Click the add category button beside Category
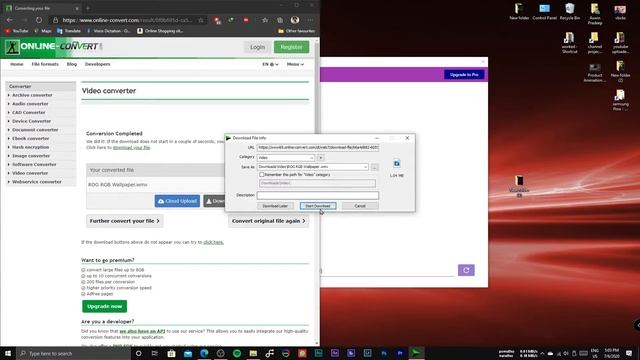Image resolution: width=640 pixels, height=360 pixels. tap(320, 158)
